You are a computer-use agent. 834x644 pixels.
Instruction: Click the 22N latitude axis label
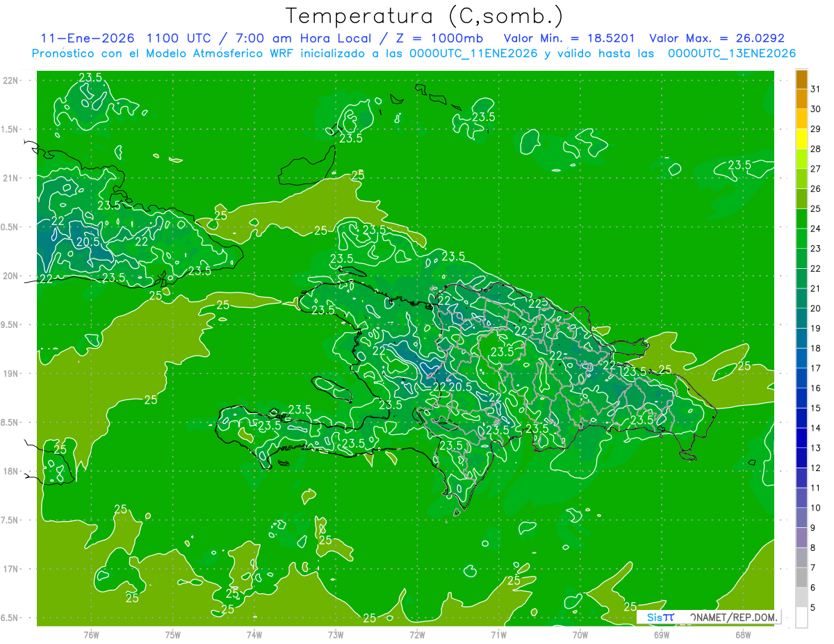coord(10,81)
